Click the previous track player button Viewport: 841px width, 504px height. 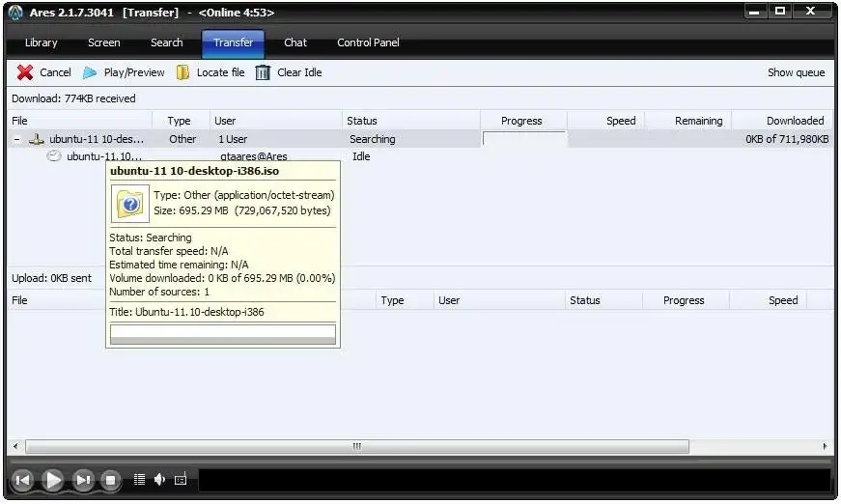(22, 479)
